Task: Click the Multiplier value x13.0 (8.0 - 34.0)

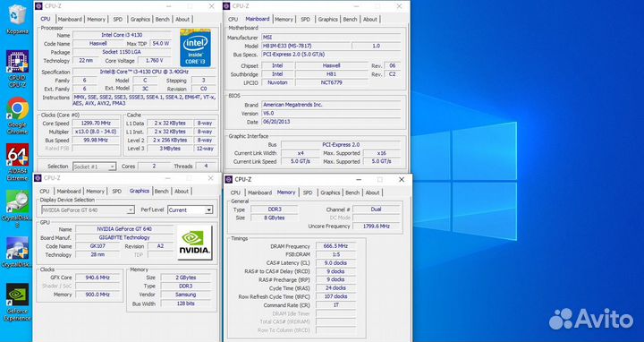Action: (x=96, y=132)
